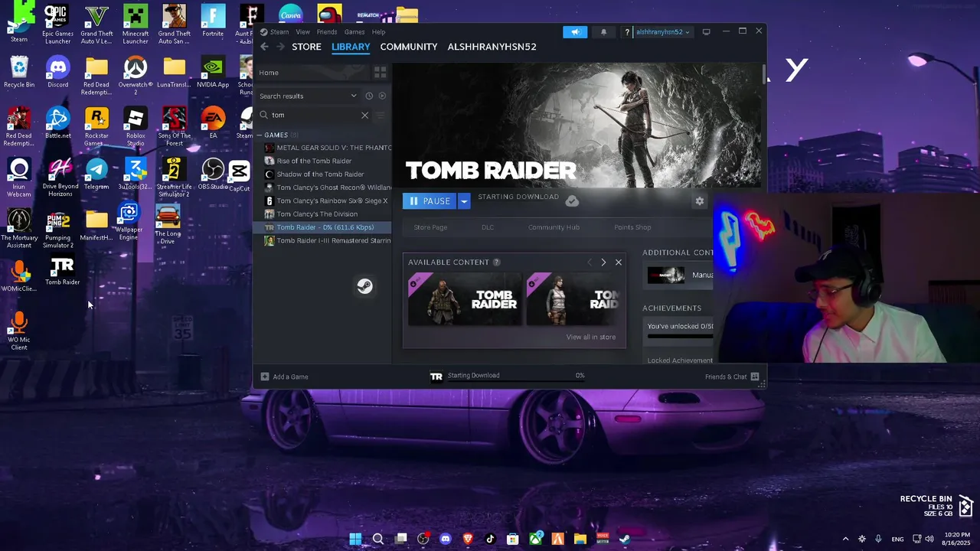Open the Rockstar Games desktop icon
The image size is (980, 551).
click(96, 126)
